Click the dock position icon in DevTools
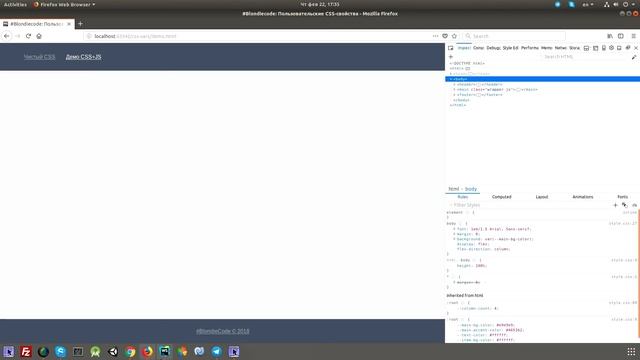Screen dimensions: 640x360 coord(619,48)
